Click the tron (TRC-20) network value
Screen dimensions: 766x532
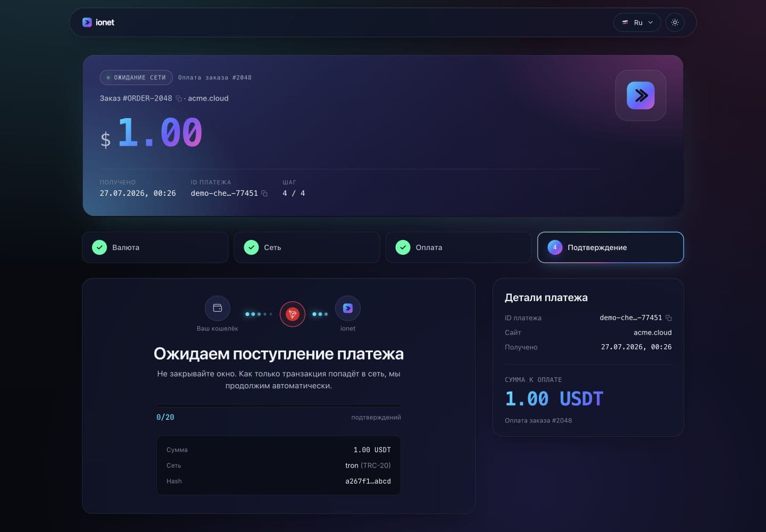(368, 465)
